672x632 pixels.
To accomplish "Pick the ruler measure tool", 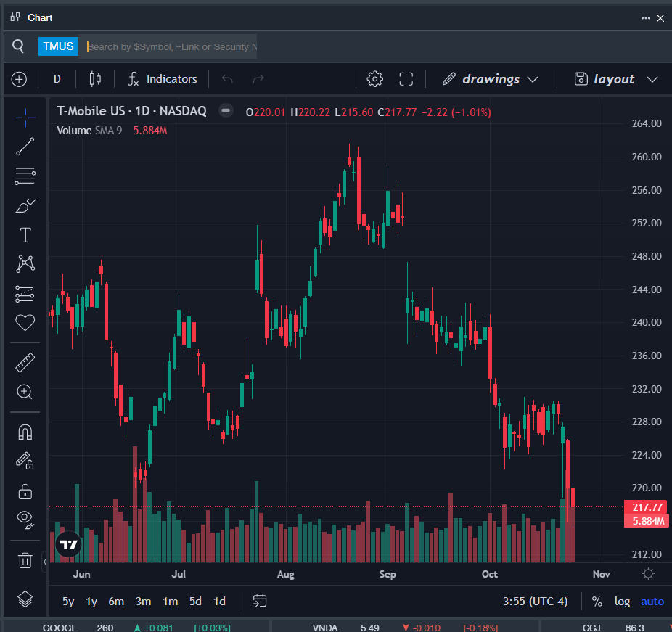I will tap(25, 362).
